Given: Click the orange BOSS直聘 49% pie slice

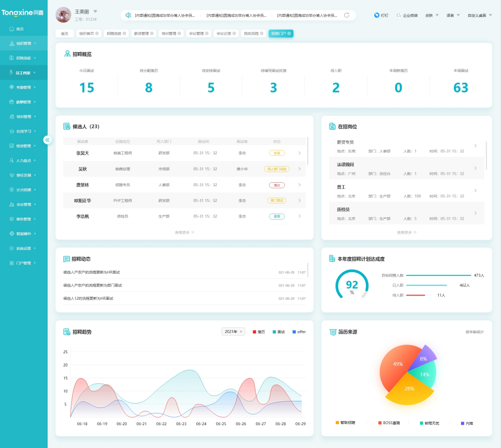Looking at the screenshot, I should (397, 365).
